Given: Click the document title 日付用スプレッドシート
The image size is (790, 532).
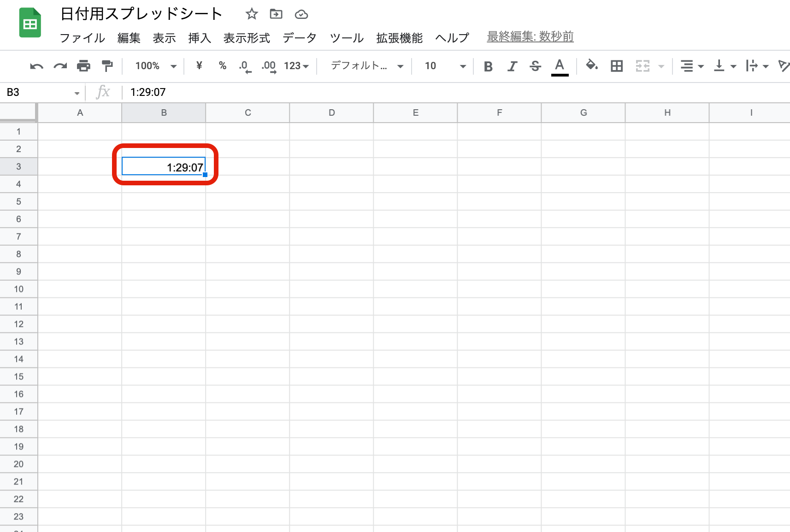Looking at the screenshot, I should tap(141, 14).
